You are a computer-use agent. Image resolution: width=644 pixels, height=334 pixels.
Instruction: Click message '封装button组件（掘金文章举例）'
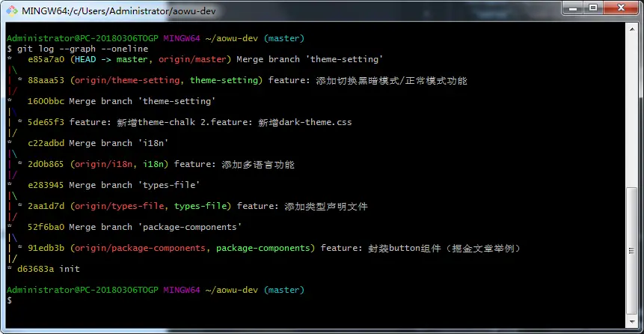click(x=445, y=249)
